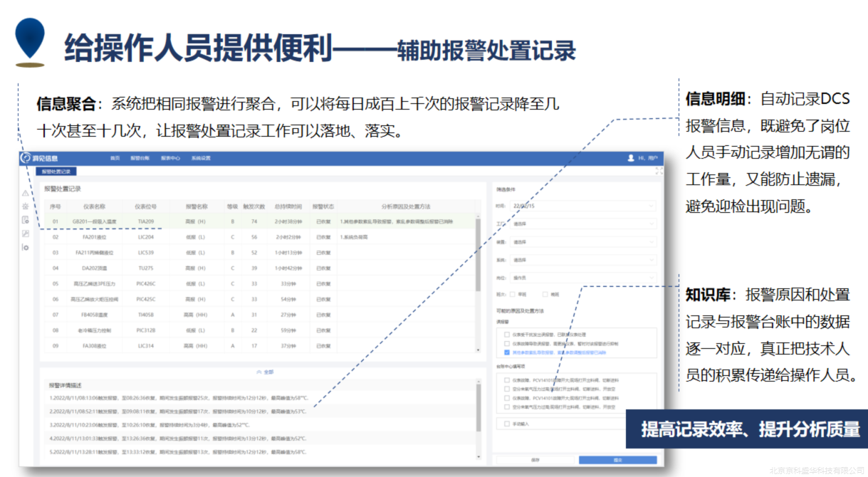Select the alarm light sidebar icon
The width and height of the screenshot is (868, 477).
pos(26,206)
